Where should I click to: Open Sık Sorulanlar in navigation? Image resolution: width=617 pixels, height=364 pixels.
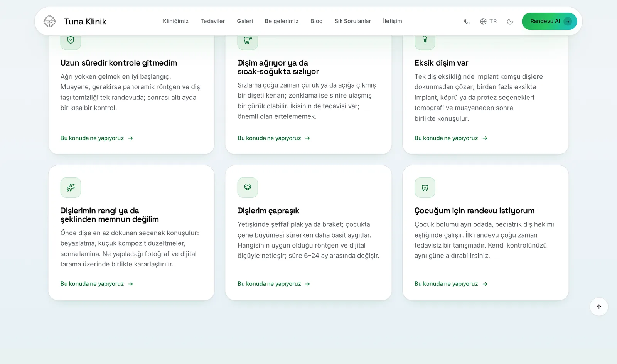tap(353, 21)
